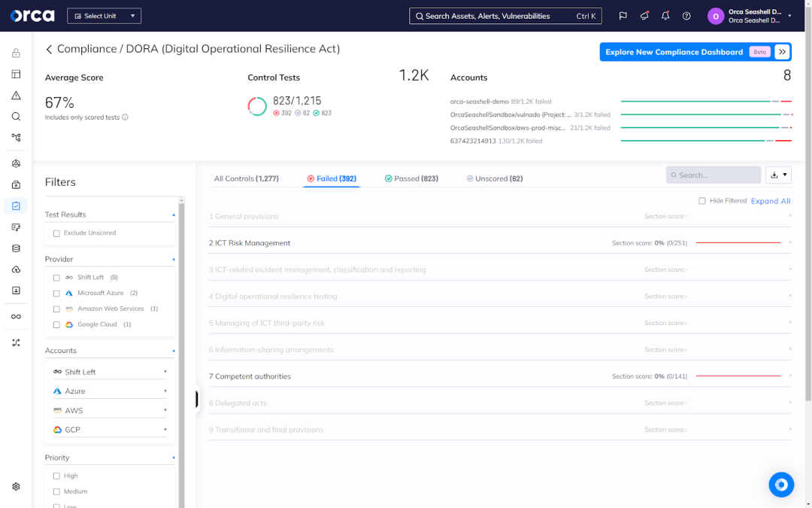Click the Expand All link
This screenshot has height=508, width=812.
tap(771, 201)
